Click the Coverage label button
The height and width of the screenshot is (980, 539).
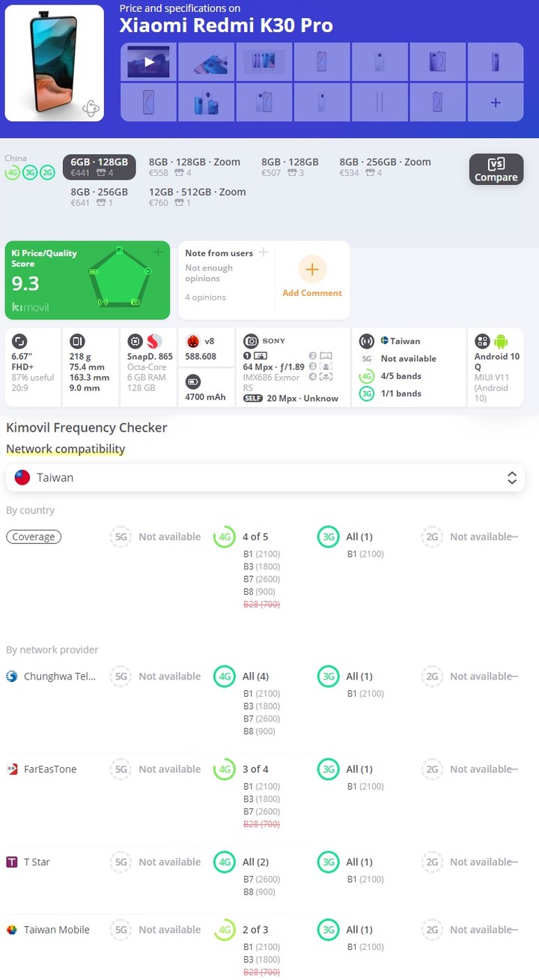click(x=34, y=536)
